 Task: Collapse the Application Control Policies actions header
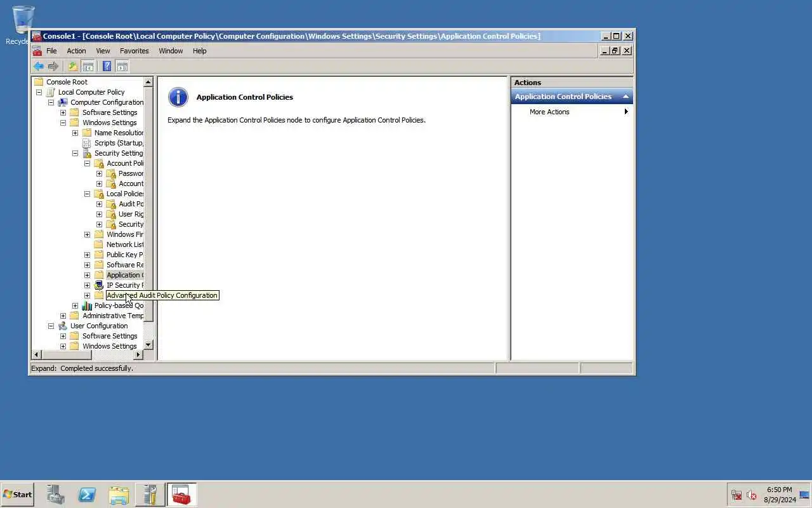coord(625,97)
